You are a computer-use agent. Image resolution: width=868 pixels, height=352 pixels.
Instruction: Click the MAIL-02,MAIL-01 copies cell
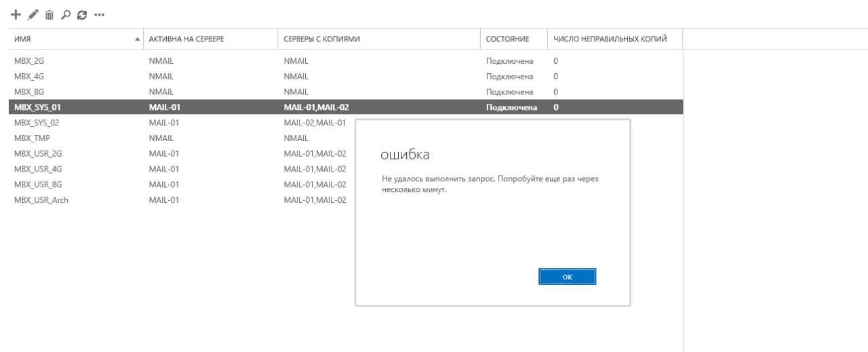(315, 123)
